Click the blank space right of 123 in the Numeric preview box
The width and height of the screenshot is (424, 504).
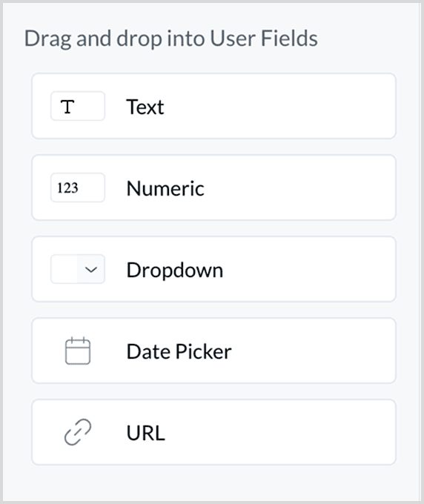92,188
